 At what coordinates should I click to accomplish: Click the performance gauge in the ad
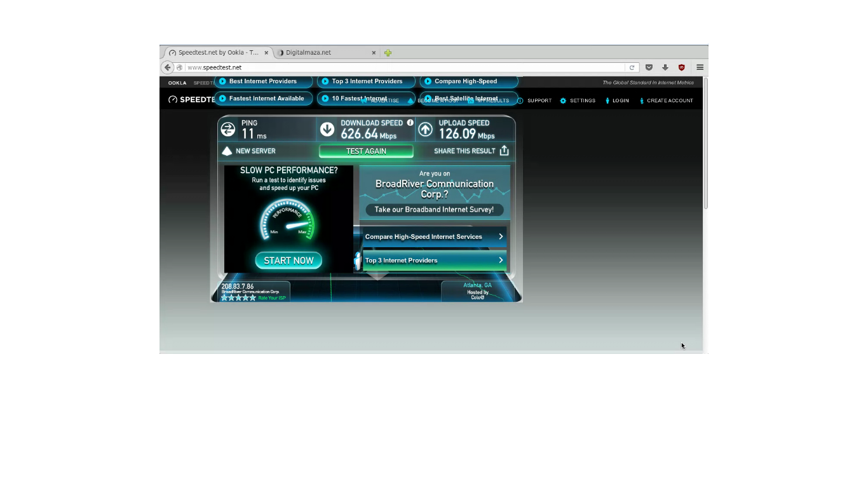pos(288,220)
